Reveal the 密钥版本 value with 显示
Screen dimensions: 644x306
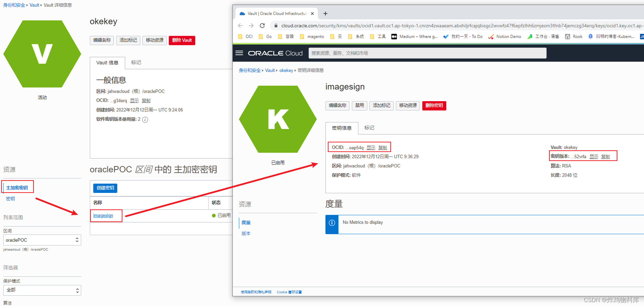pos(594,157)
